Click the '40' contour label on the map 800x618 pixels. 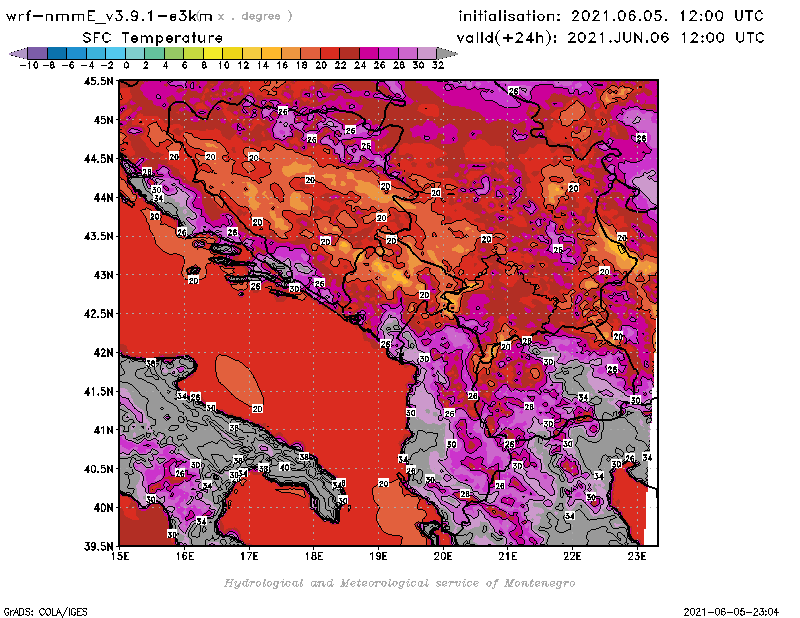pos(285,467)
